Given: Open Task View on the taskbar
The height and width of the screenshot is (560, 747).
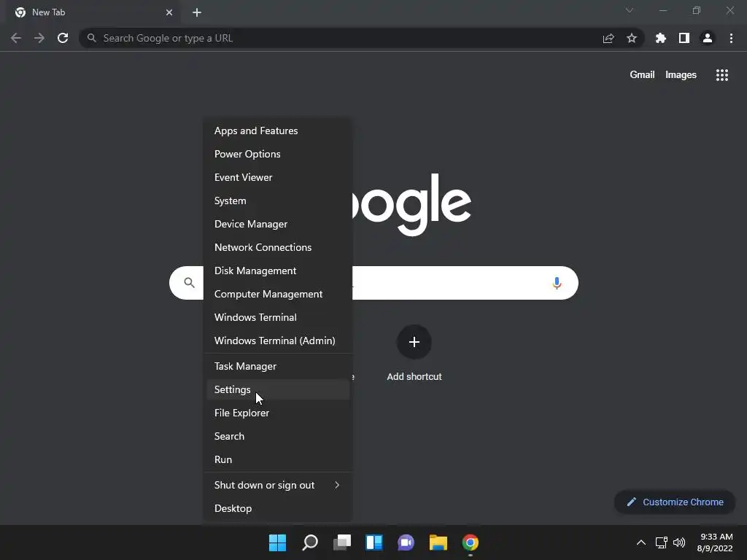Looking at the screenshot, I should 342,542.
